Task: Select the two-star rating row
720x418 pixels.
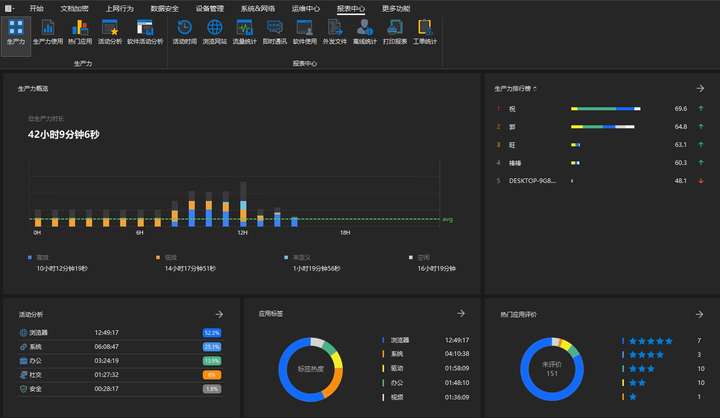Action: point(662,383)
